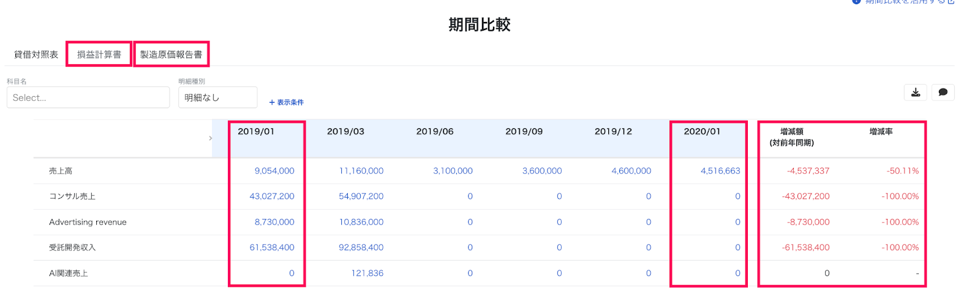Click the 期間比較 page title
Image resolution: width=980 pixels, height=293 pixels.
click(480, 24)
